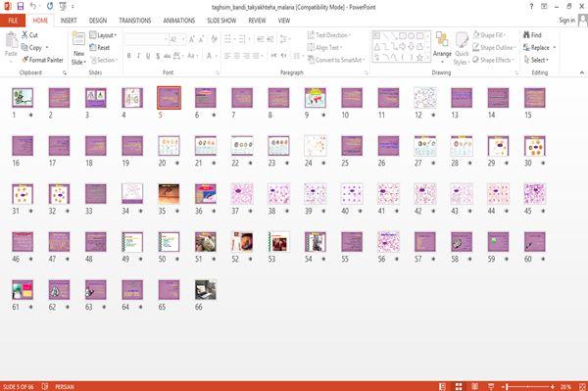Open Paragraph dialog launcher
Image resolution: width=588 pixels, height=391 pixels.
367,73
